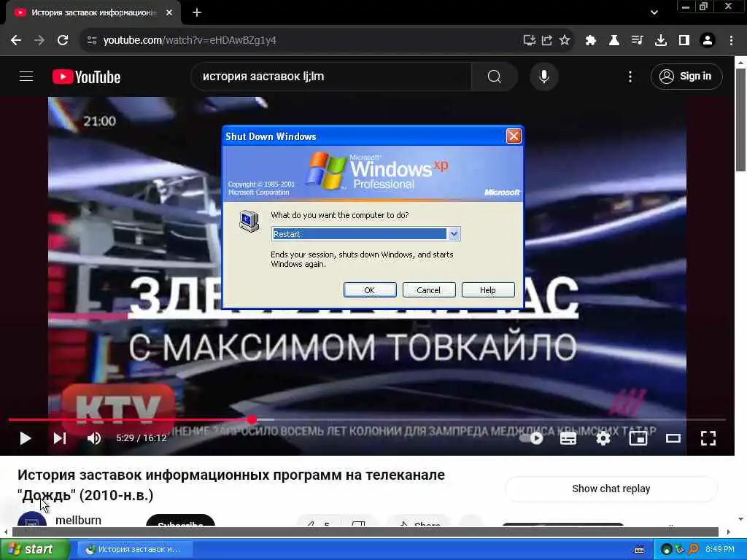Expand the Restart action dropdown

pos(454,234)
